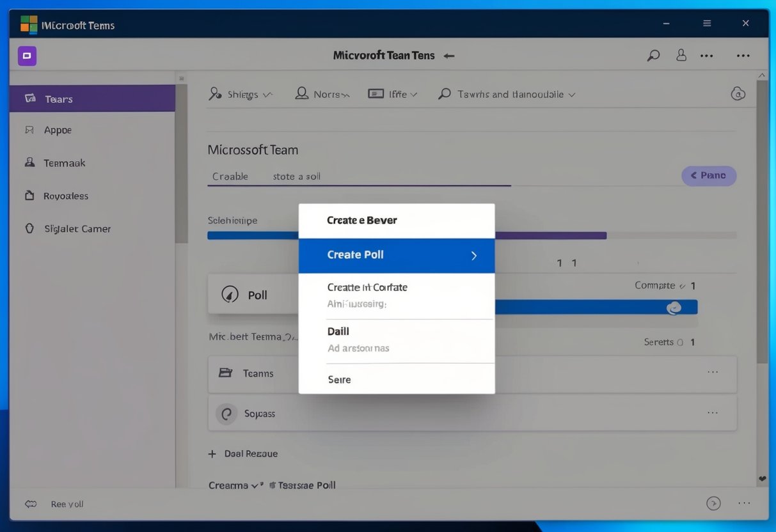Click the Sopass circular icon in the list
This screenshot has height=532, width=776.
pos(226,413)
